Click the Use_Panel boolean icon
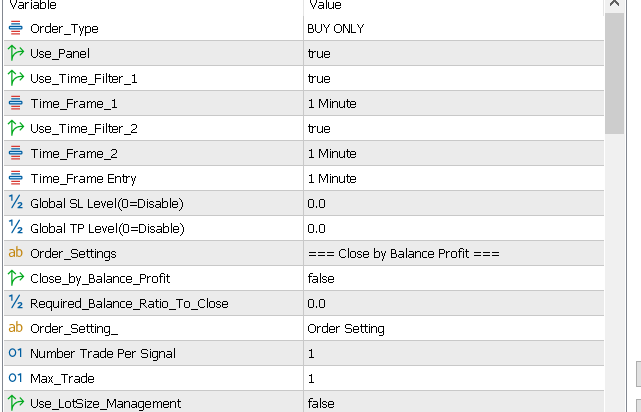Image resolution: width=641 pixels, height=412 pixels. point(15,54)
